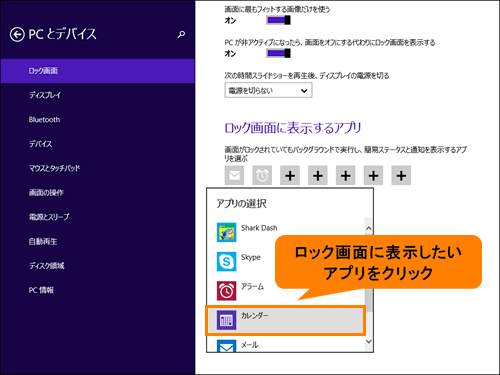Screen dimensions: 500x375
Task: Open search with the magnifier icon
Action: point(181,34)
